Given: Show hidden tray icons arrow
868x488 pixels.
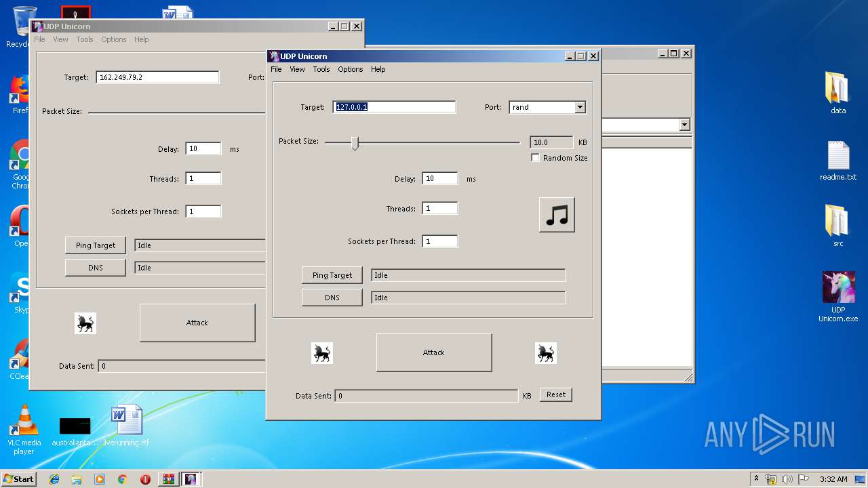Looking at the screenshot, I should pos(756,479).
